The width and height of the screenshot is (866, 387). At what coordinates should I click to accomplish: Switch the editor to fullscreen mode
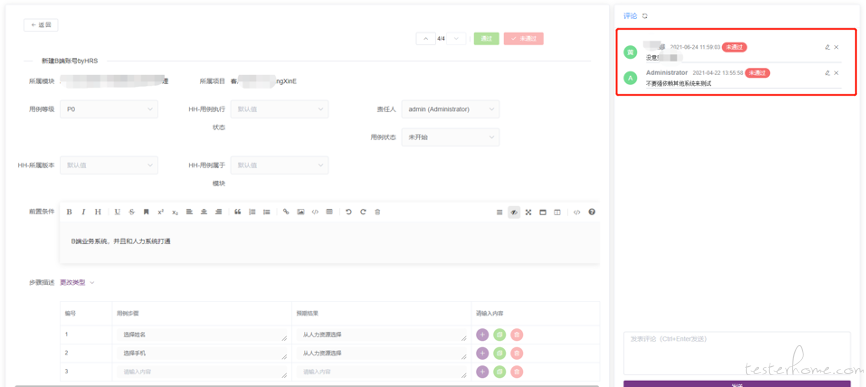pyautogui.click(x=529, y=212)
